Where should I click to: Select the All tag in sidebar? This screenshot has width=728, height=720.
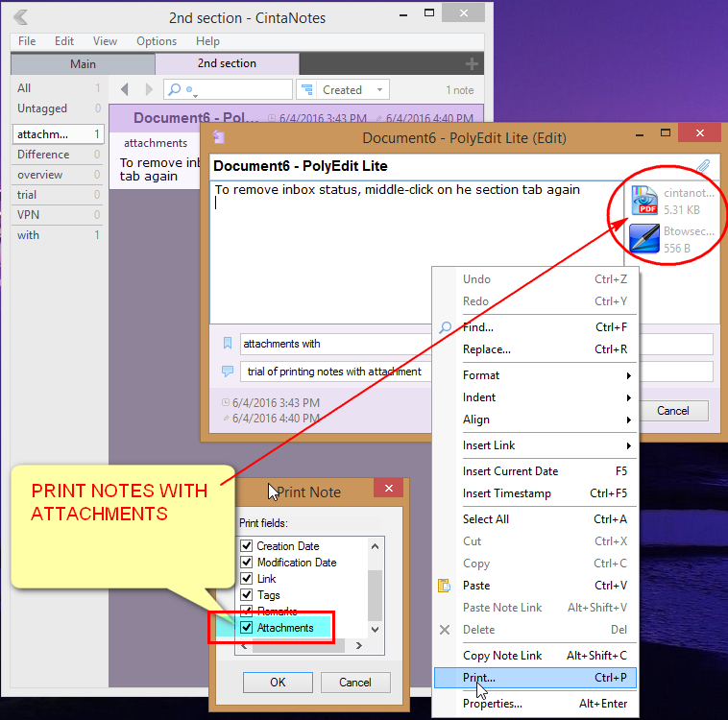[58, 88]
